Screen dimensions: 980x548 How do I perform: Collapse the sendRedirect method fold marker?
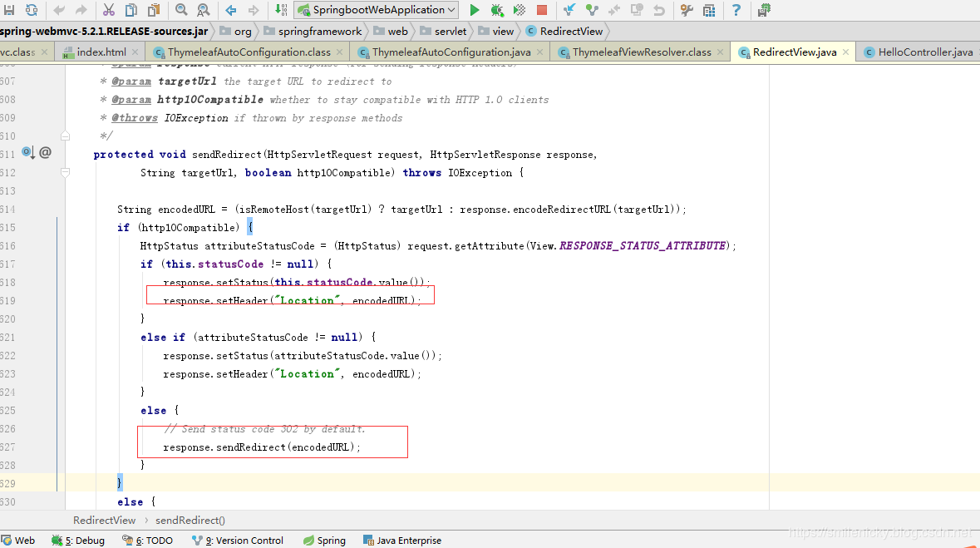pyautogui.click(x=65, y=172)
